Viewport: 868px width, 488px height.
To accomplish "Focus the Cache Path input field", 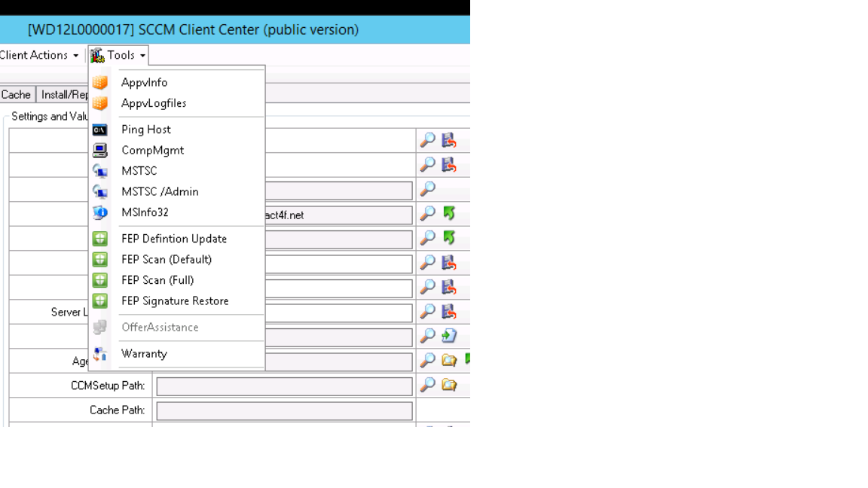I will pos(284,410).
